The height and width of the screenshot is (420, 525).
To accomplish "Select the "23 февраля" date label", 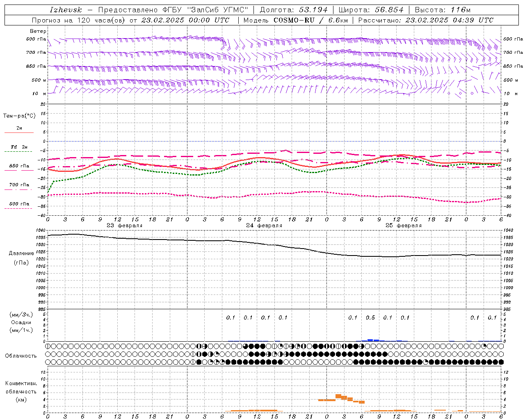I will [x=125, y=226].
